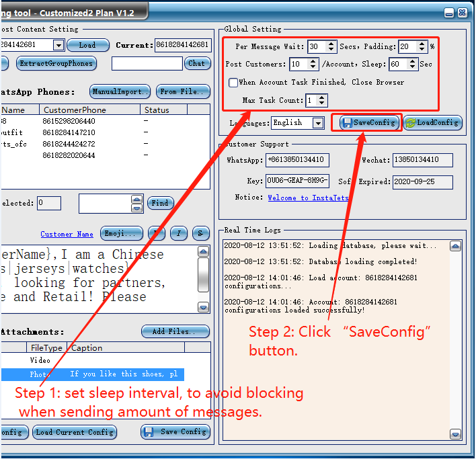Click the up arrow on the Find box

tap(137, 200)
